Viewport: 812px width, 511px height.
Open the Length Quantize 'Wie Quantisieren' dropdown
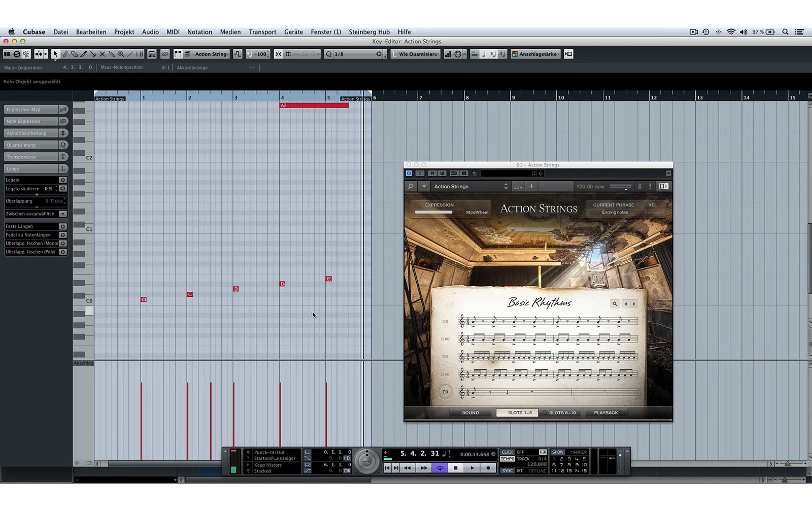pyautogui.click(x=416, y=54)
